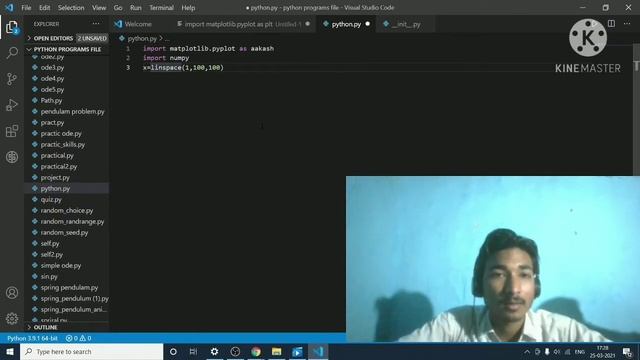Open Chrome from the taskbar
This screenshot has height=360, width=640.
click(x=256, y=351)
